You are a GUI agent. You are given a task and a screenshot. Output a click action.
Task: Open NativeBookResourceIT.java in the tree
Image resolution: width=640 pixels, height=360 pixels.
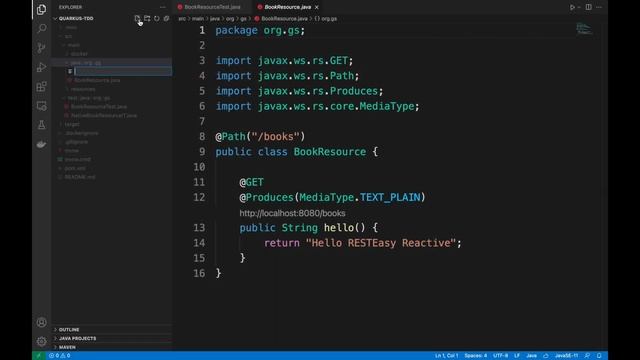click(x=104, y=116)
